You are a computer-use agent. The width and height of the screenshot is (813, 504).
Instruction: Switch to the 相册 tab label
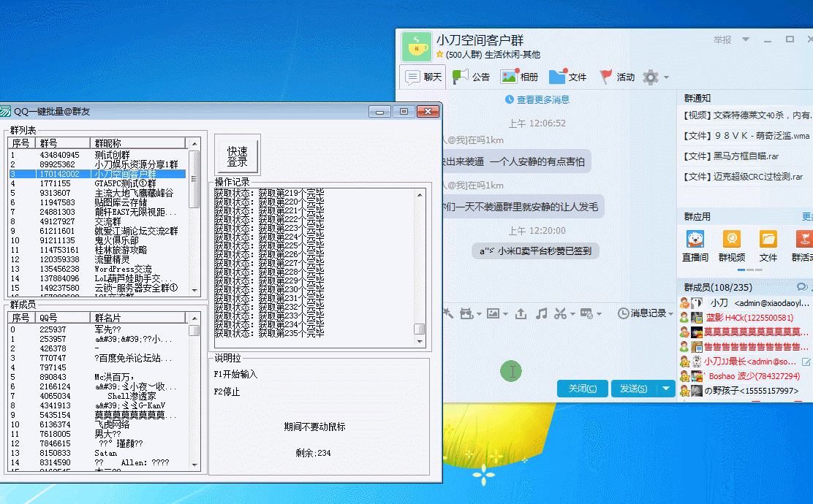[x=529, y=77]
